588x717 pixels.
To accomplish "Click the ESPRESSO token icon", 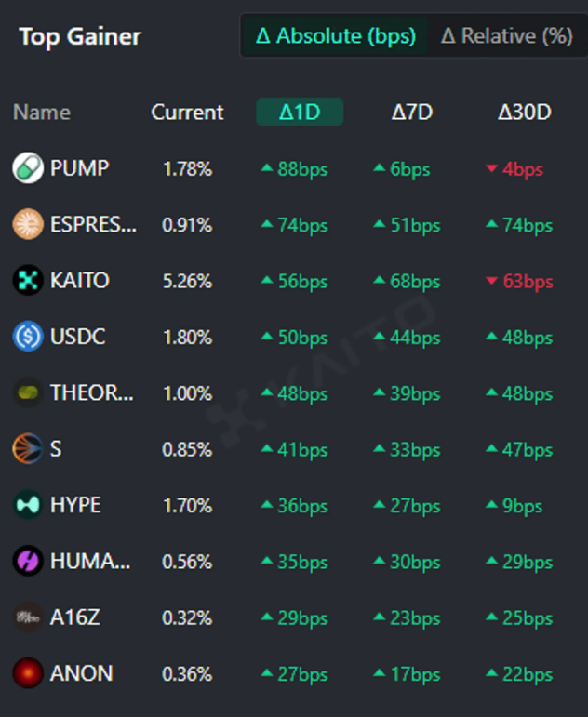I will click(x=28, y=225).
